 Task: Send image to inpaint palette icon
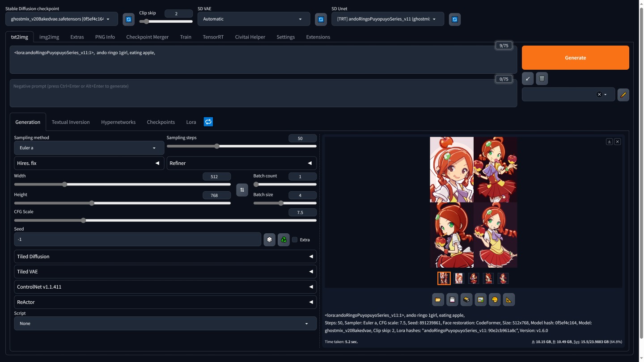495,300
